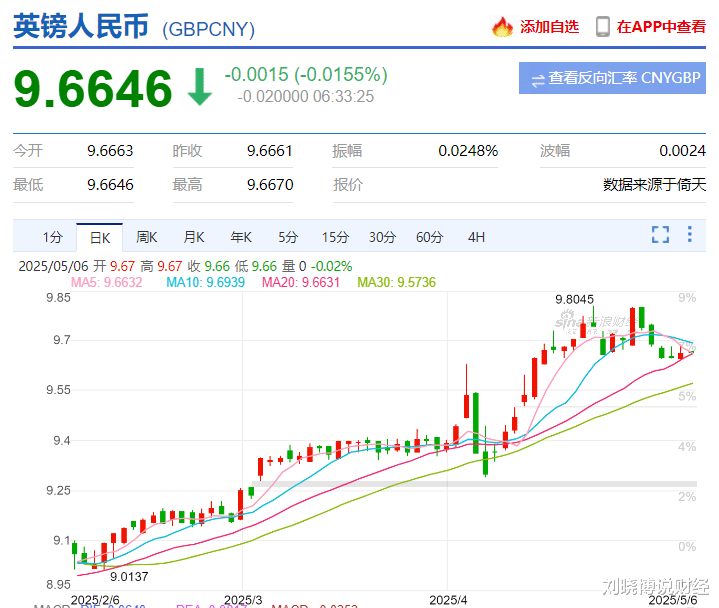Select the 日K chart tab
This screenshot has width=719, height=608.
coord(100,238)
